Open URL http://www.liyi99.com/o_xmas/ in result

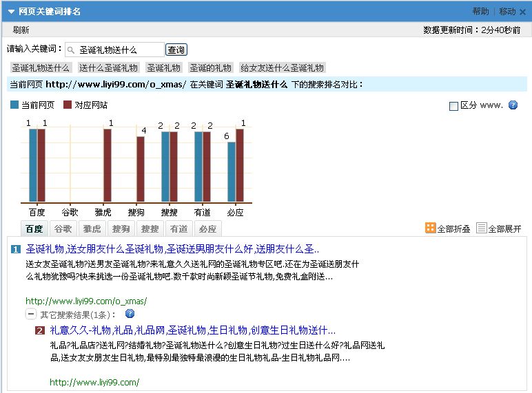coord(86,301)
